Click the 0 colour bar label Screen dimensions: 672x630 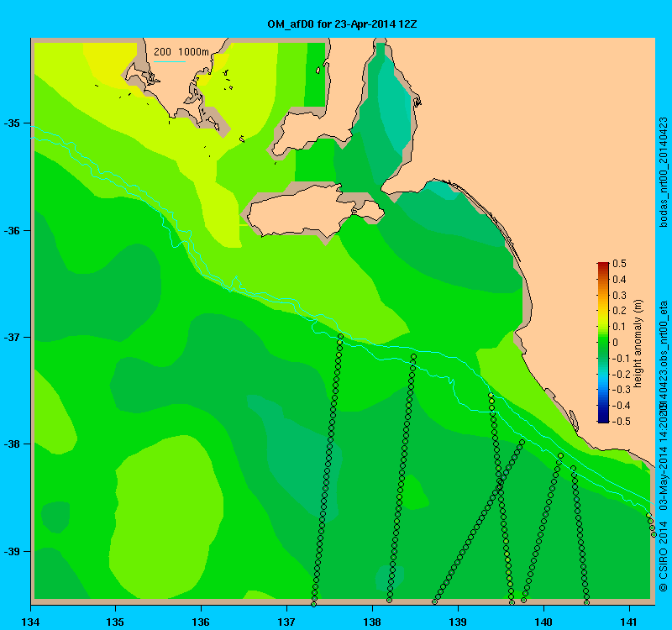[616, 343]
